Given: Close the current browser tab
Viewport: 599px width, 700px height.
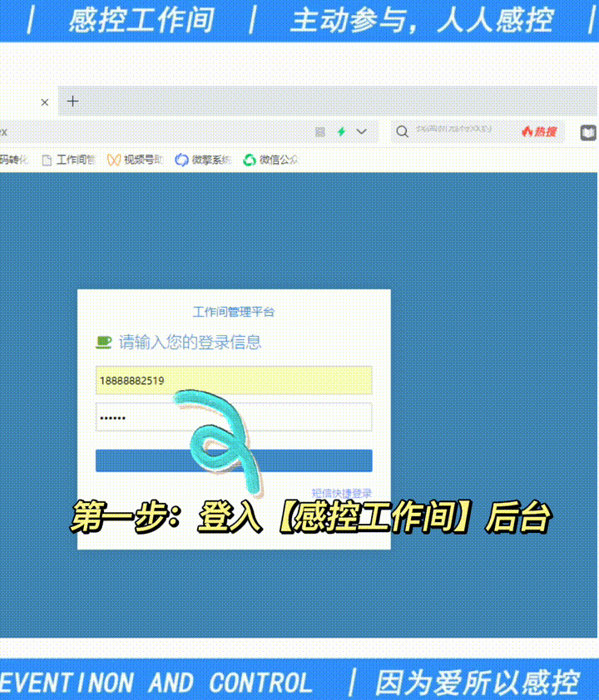Looking at the screenshot, I should (x=45, y=102).
